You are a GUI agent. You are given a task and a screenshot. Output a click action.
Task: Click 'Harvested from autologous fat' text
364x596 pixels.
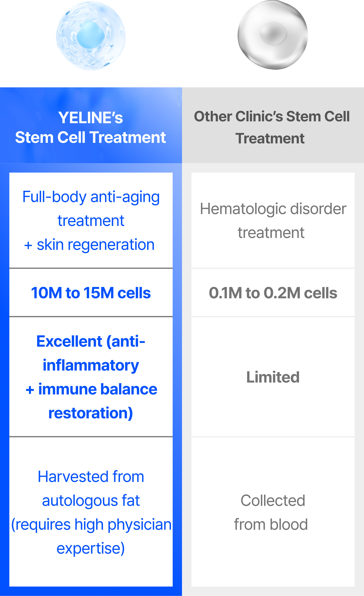pos(91,488)
